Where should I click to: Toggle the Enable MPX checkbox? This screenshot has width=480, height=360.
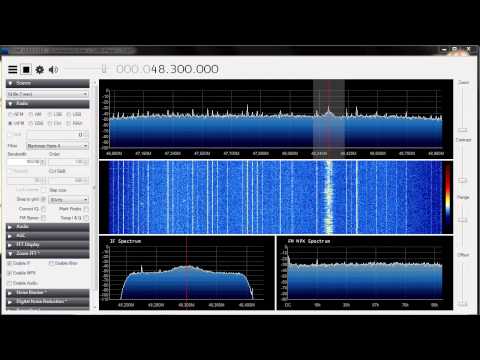10,273
